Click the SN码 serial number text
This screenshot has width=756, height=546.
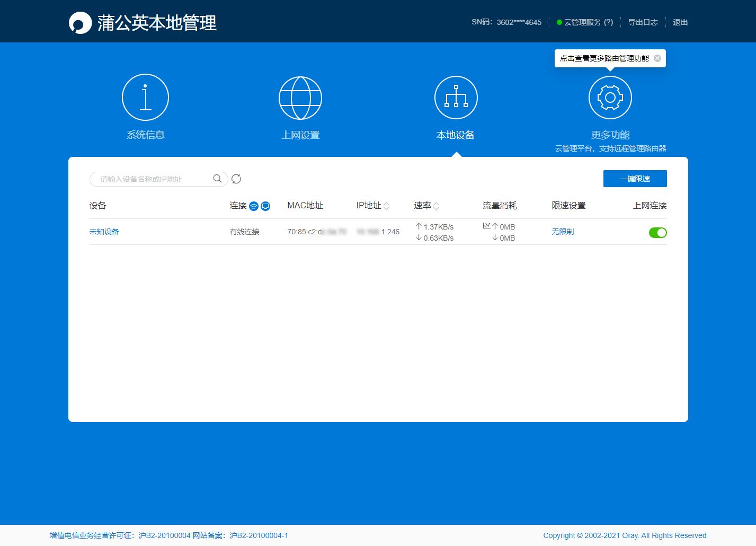[506, 22]
